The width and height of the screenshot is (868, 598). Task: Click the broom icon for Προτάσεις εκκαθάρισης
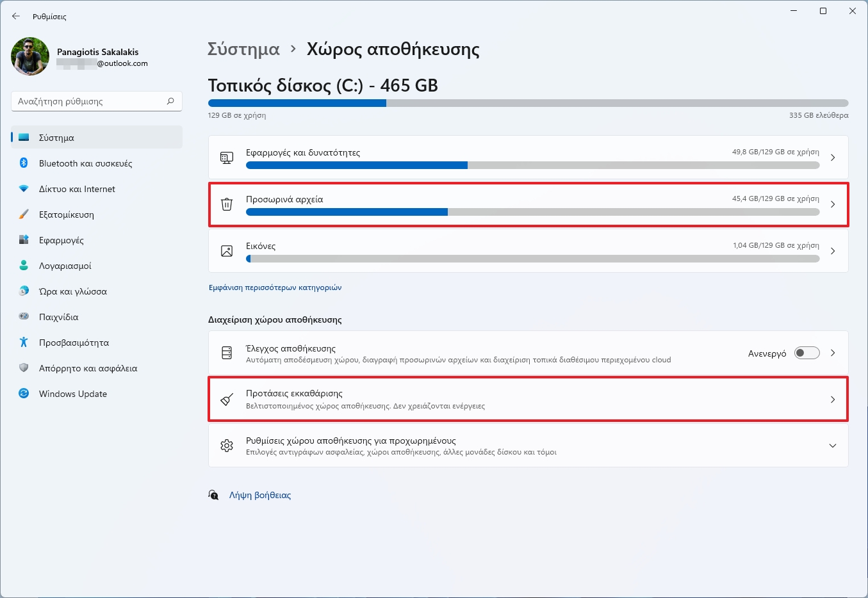(227, 400)
